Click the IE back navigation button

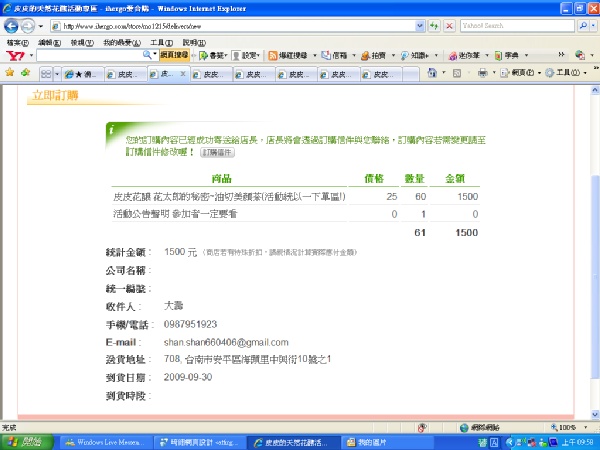coord(12,25)
